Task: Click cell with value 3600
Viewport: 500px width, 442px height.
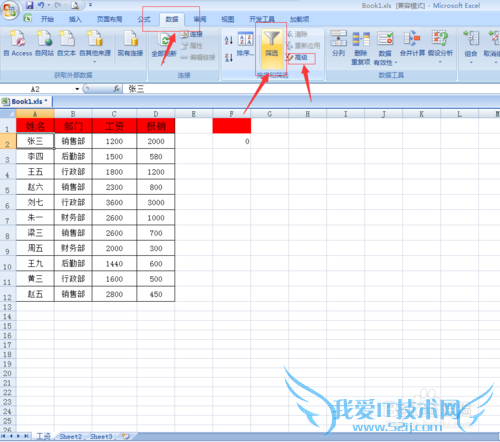Action: [x=114, y=203]
